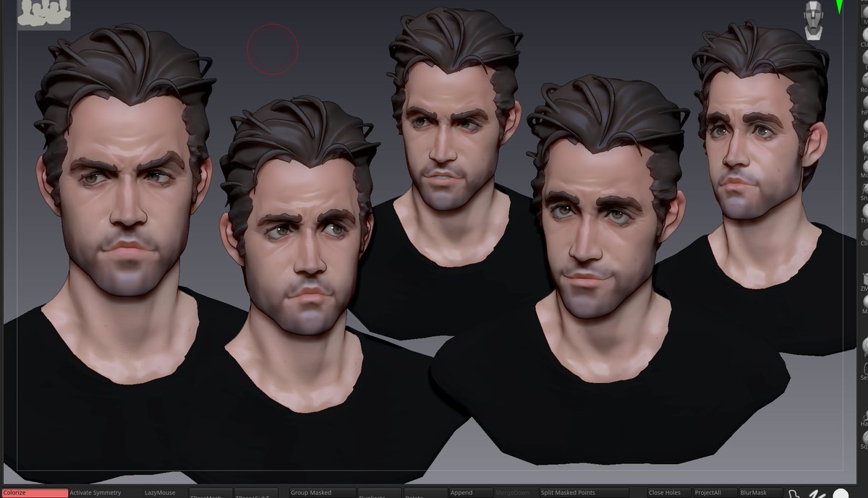868x498 pixels.
Task: Click the Group Masked button
Action: pyautogui.click(x=323, y=493)
